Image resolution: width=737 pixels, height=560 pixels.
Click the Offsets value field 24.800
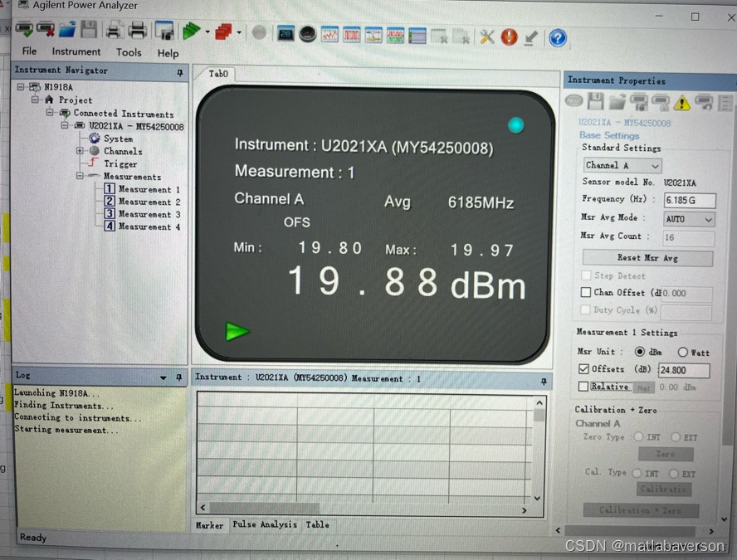pyautogui.click(x=684, y=370)
